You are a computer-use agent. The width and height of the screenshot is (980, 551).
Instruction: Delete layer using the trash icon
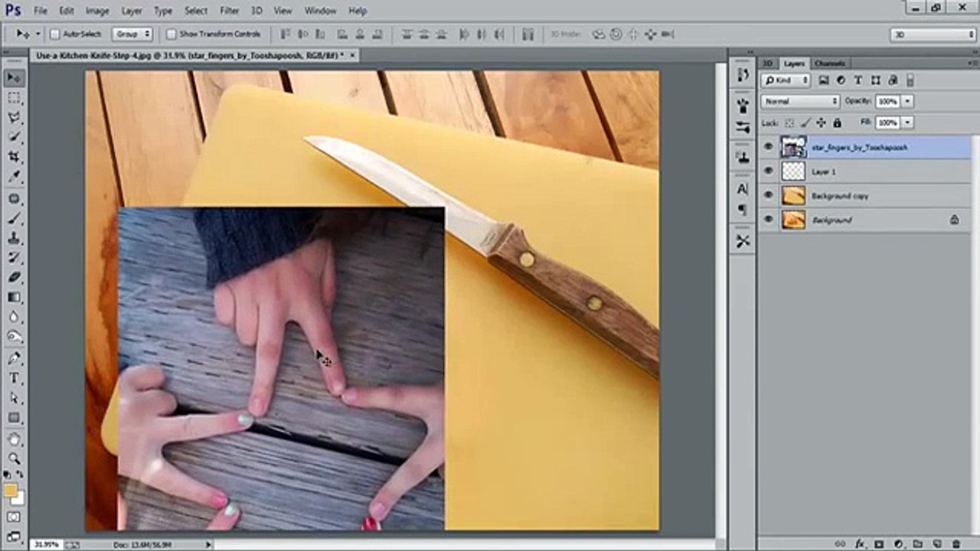[955, 543]
